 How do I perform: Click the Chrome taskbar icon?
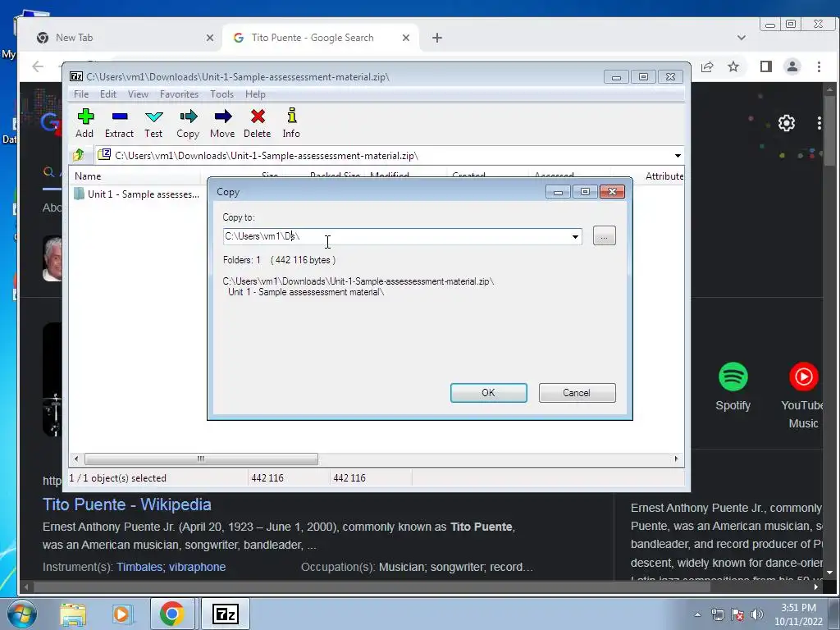[171, 614]
